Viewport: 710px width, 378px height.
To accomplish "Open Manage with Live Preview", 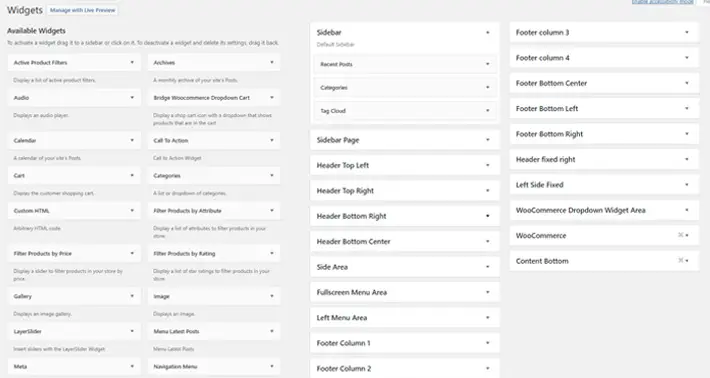I will pyautogui.click(x=82, y=10).
